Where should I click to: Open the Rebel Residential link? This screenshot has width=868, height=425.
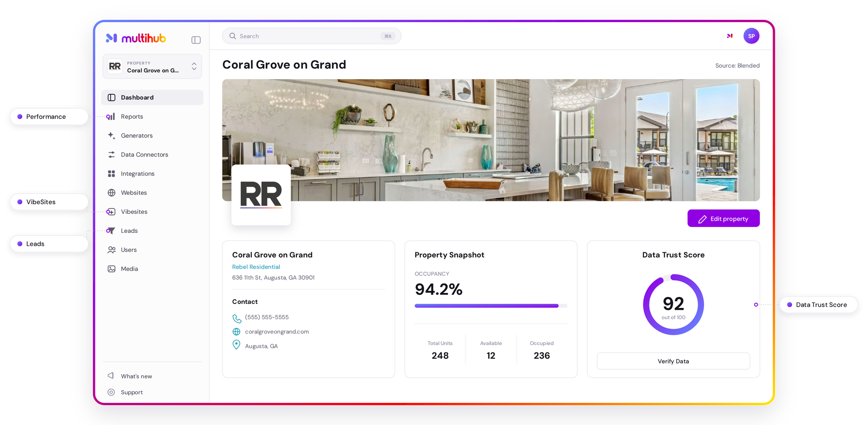click(x=256, y=267)
